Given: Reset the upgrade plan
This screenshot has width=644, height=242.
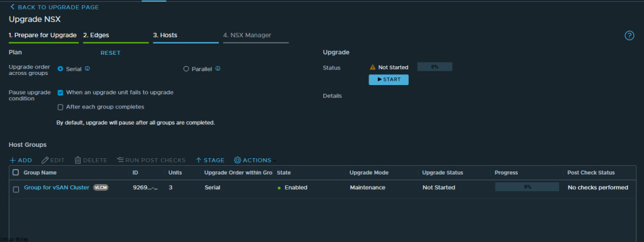Looking at the screenshot, I should pyautogui.click(x=111, y=53).
